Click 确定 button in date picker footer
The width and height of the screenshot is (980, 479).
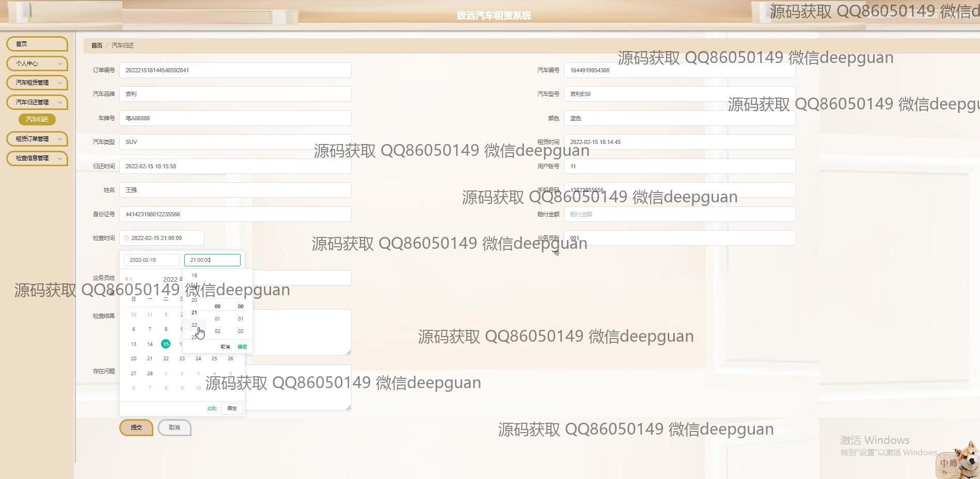(232, 408)
